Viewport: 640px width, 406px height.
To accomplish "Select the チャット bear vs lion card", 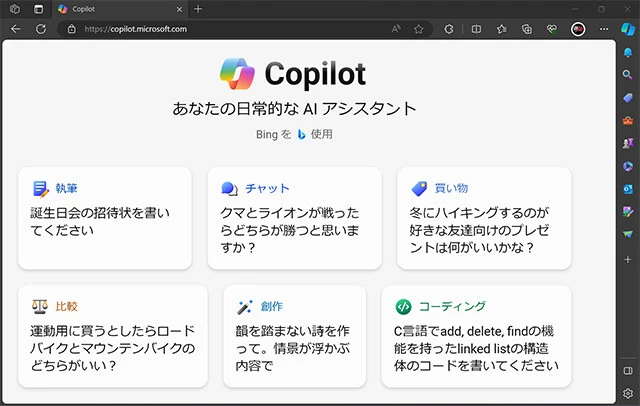I will 295,218.
